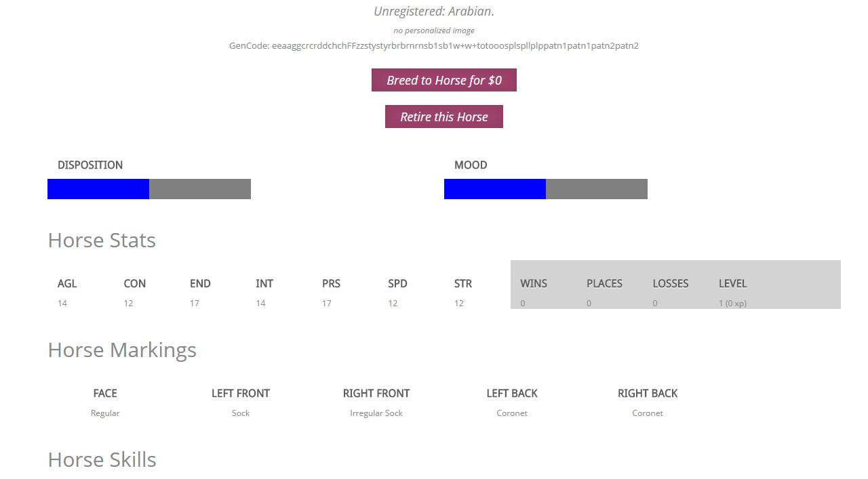Image resolution: width=868 pixels, height=479 pixels.
Task: Click the PRS stat label
Action: [331, 284]
